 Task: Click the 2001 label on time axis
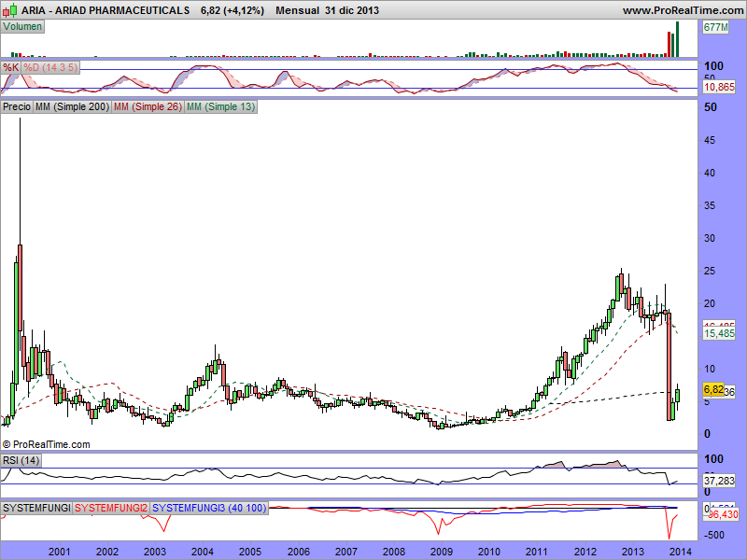[x=60, y=552]
